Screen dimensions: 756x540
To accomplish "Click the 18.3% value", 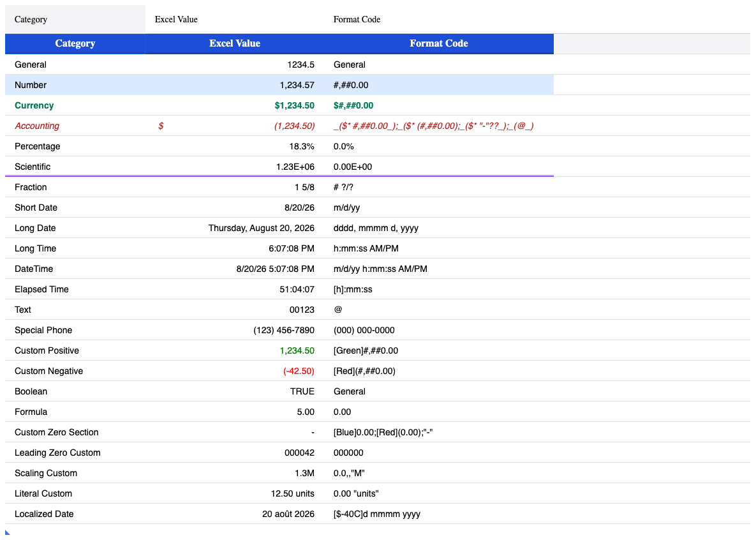I will click(x=234, y=146).
